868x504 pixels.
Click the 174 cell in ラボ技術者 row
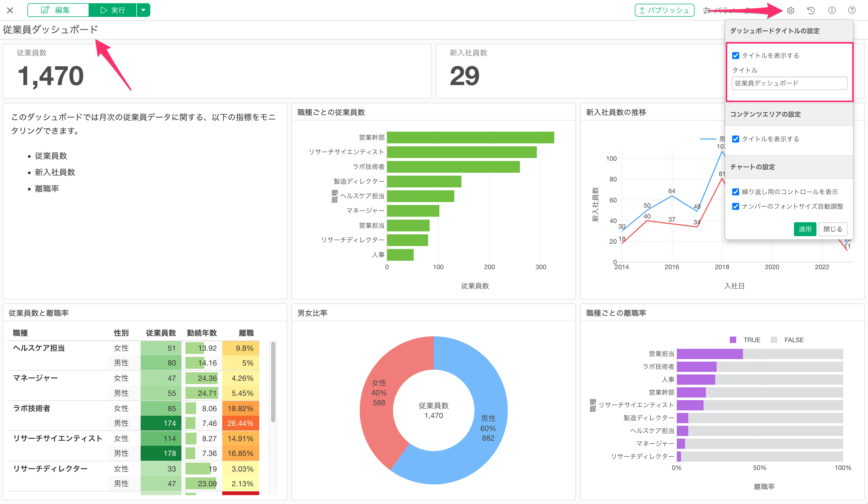tap(161, 423)
